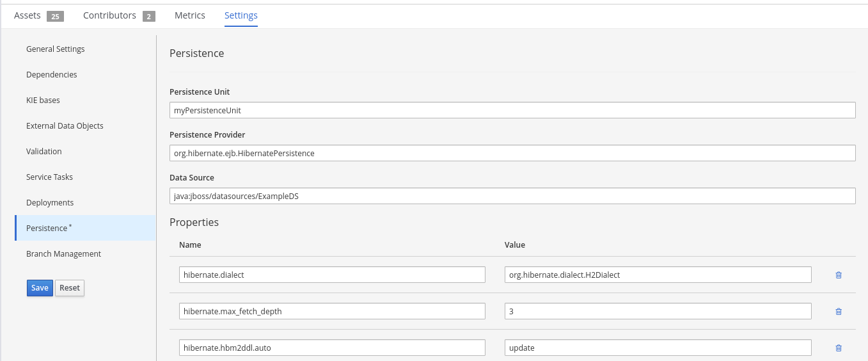Select the Settings tab
Image resolution: width=868 pixels, height=361 pixels.
(x=241, y=15)
